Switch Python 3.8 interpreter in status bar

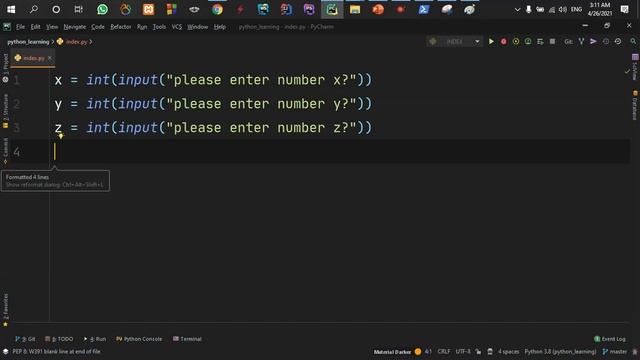click(560, 352)
